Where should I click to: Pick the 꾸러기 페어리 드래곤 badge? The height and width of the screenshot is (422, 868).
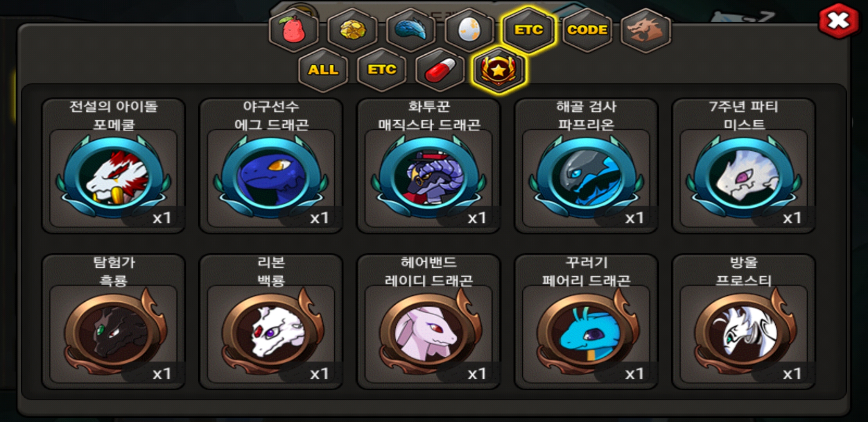tap(586, 322)
